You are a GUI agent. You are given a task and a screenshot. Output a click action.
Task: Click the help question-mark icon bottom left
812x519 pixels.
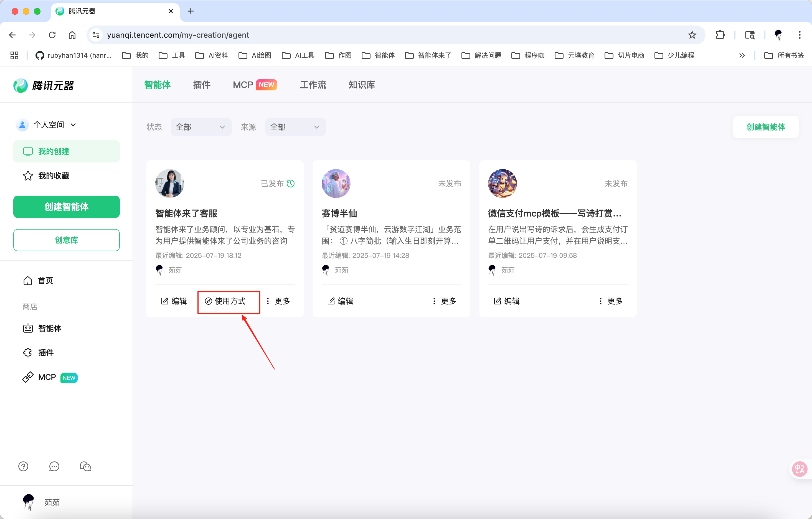pyautogui.click(x=23, y=466)
